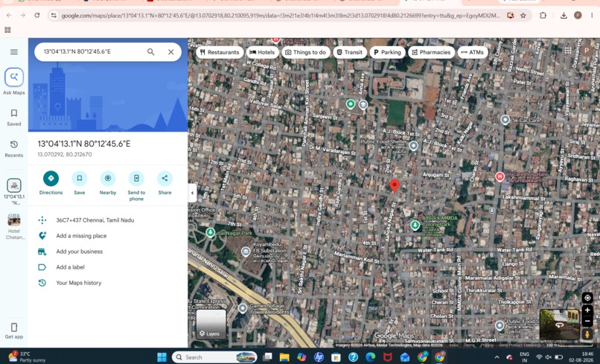This screenshot has width=600, height=364.
Task: Zoom in with the plus button
Action: click(x=587, y=310)
